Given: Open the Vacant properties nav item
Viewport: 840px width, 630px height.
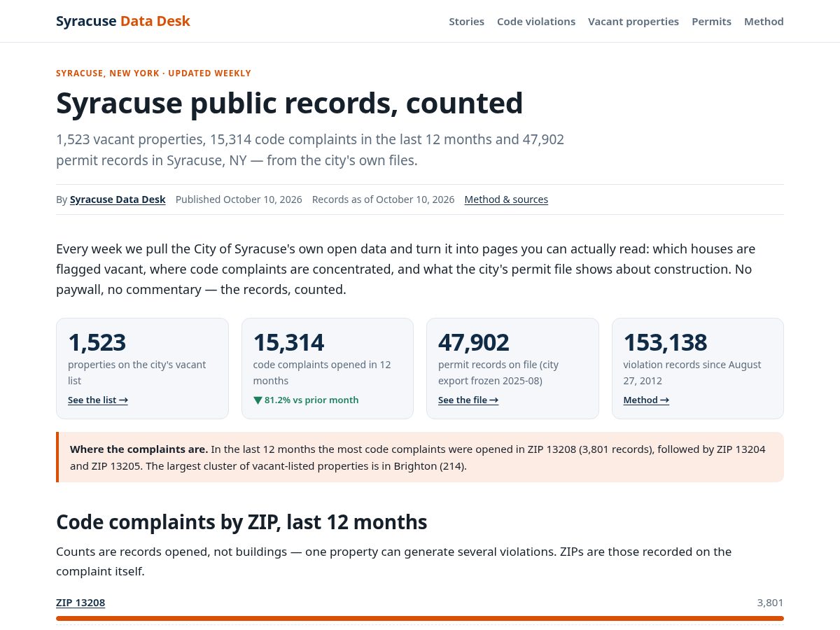Looking at the screenshot, I should click(633, 22).
